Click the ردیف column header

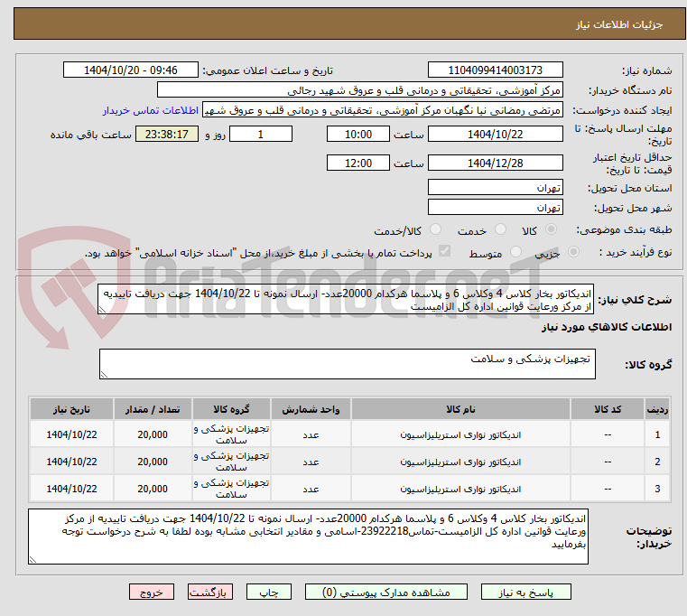click(x=657, y=409)
